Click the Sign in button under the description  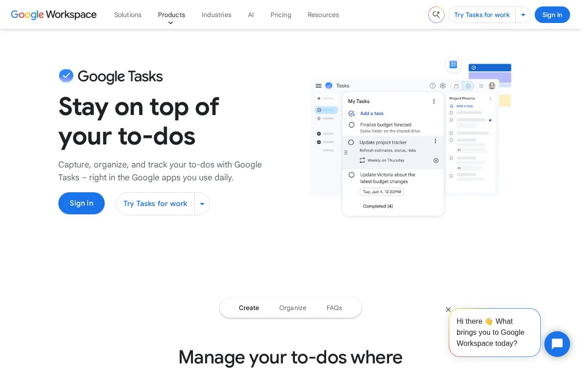click(81, 203)
